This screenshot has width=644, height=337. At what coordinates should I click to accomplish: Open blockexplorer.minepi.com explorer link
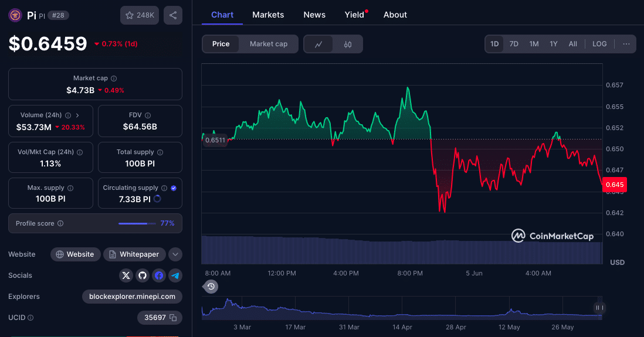132,297
